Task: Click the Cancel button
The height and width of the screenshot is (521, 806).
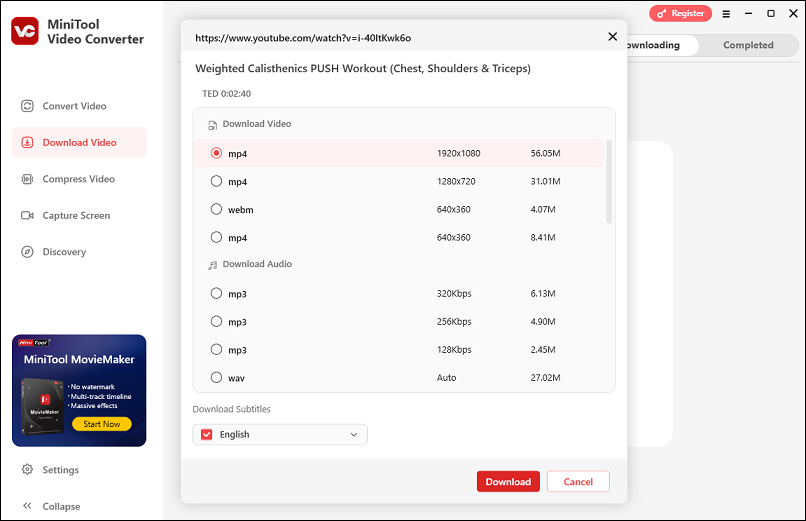Action: tap(578, 481)
